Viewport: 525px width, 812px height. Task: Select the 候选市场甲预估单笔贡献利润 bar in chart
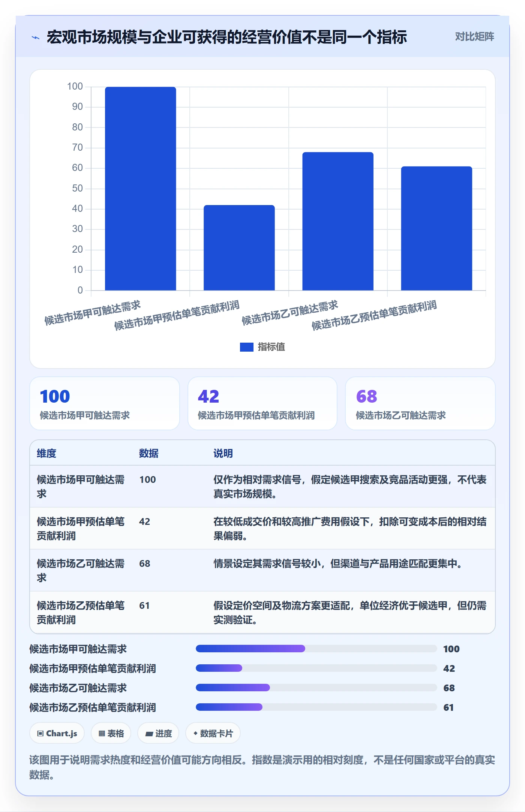tap(239, 247)
